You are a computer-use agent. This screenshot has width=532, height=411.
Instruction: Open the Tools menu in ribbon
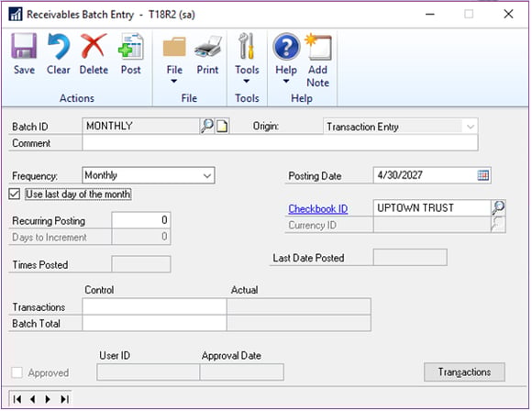pyautogui.click(x=247, y=58)
